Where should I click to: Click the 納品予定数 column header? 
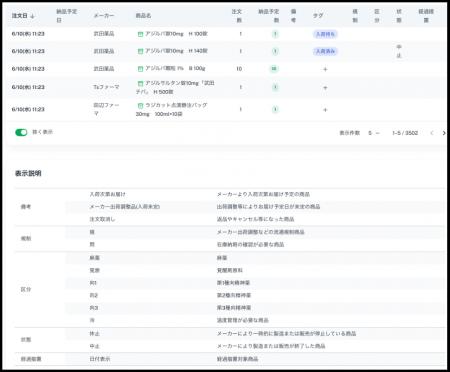[x=269, y=16]
